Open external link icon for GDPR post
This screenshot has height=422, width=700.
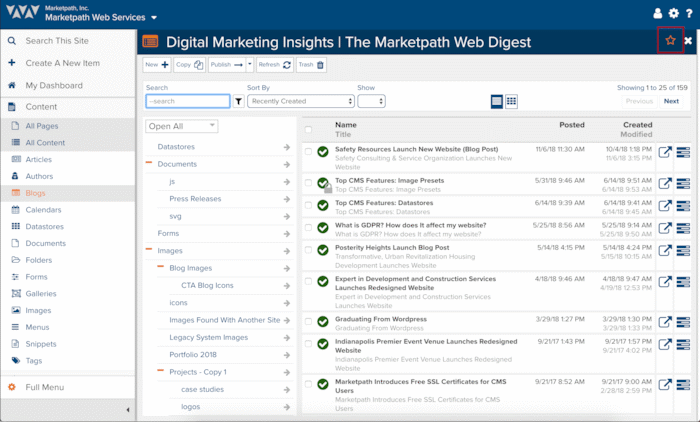coord(665,228)
